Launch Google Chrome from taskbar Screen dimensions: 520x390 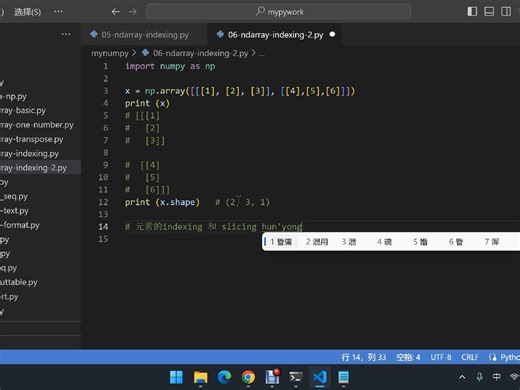pyautogui.click(x=248, y=377)
